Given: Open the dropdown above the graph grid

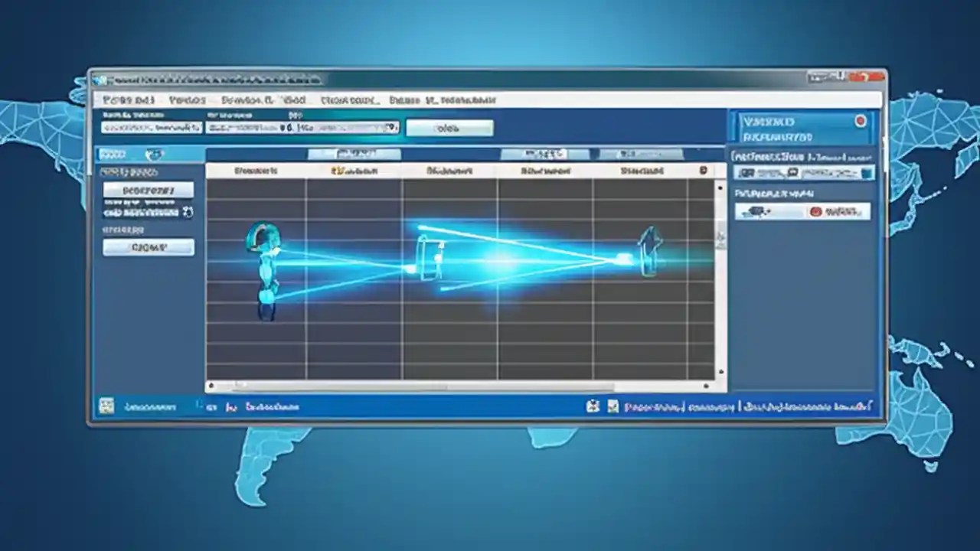Looking at the screenshot, I should (x=353, y=153).
